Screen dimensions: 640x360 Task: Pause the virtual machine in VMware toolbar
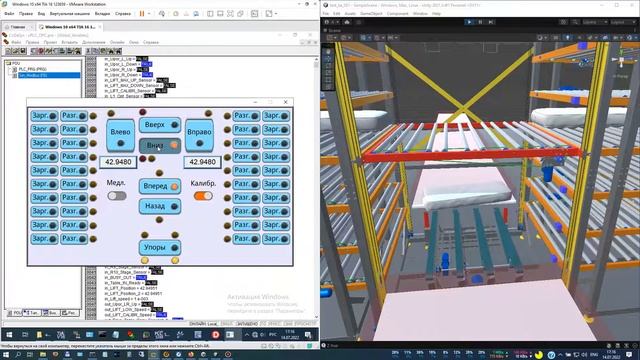point(142,13)
